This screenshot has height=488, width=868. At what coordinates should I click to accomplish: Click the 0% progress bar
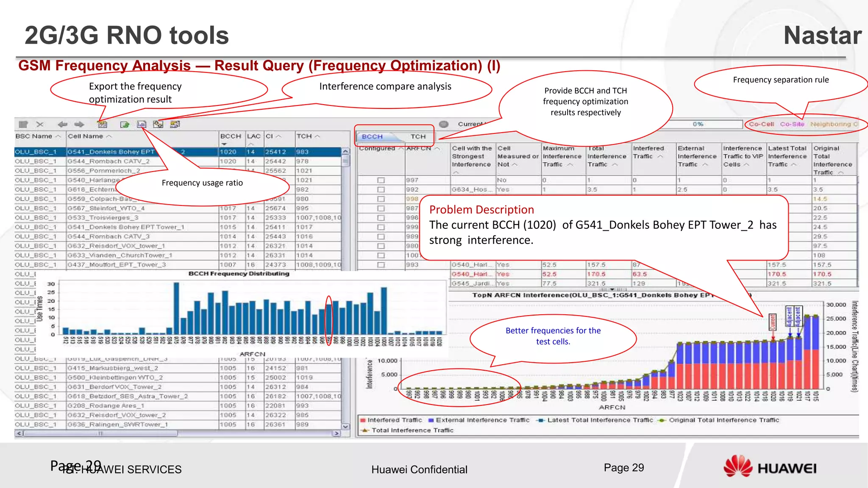click(698, 124)
